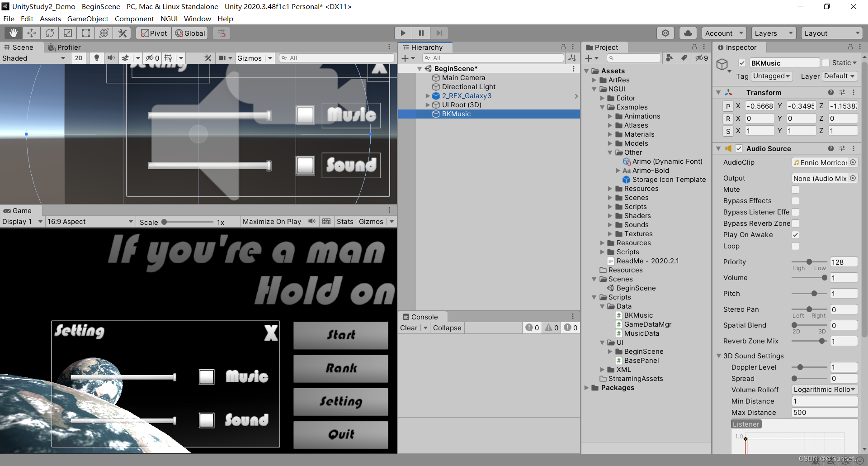
Task: Open custom editor tools icon
Action: tap(122, 33)
